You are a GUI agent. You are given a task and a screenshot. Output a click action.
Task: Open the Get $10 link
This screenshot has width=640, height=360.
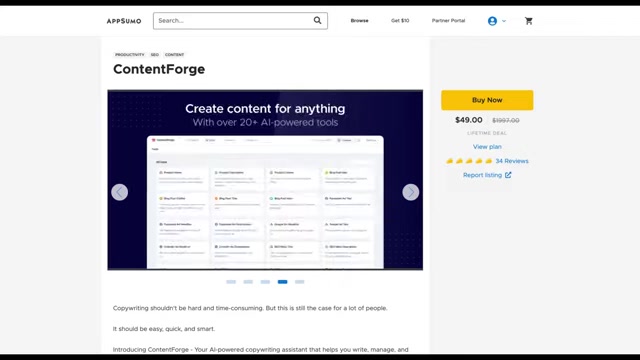400,20
